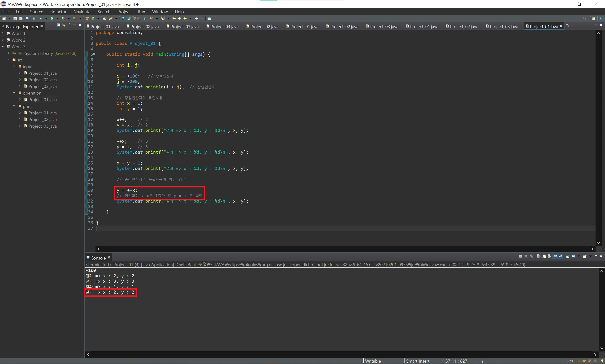This screenshot has height=364, width=605.
Task: Toggle Mark Occurrences highlighter button
Action: (128, 18)
